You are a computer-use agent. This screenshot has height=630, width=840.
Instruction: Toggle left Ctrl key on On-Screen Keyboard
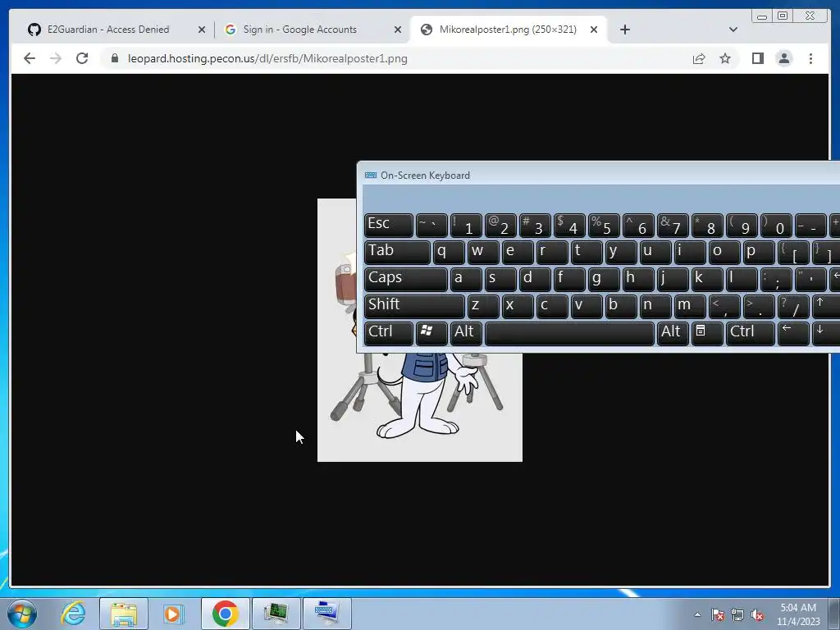(x=388, y=333)
